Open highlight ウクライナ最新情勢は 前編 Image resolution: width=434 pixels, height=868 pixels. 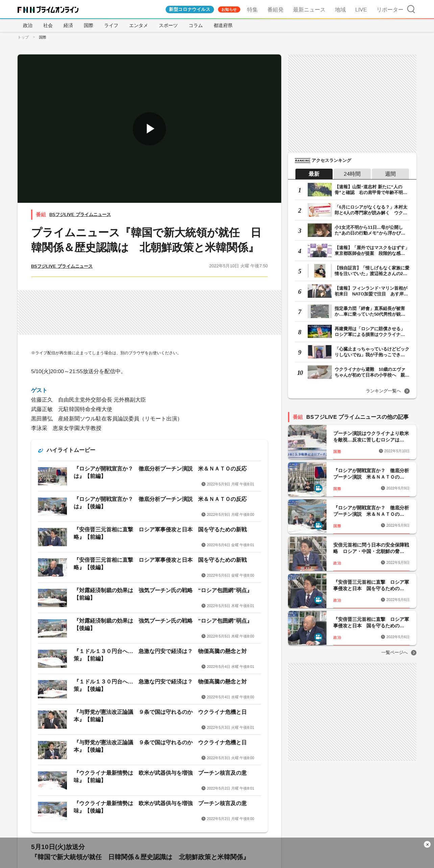tap(149, 780)
